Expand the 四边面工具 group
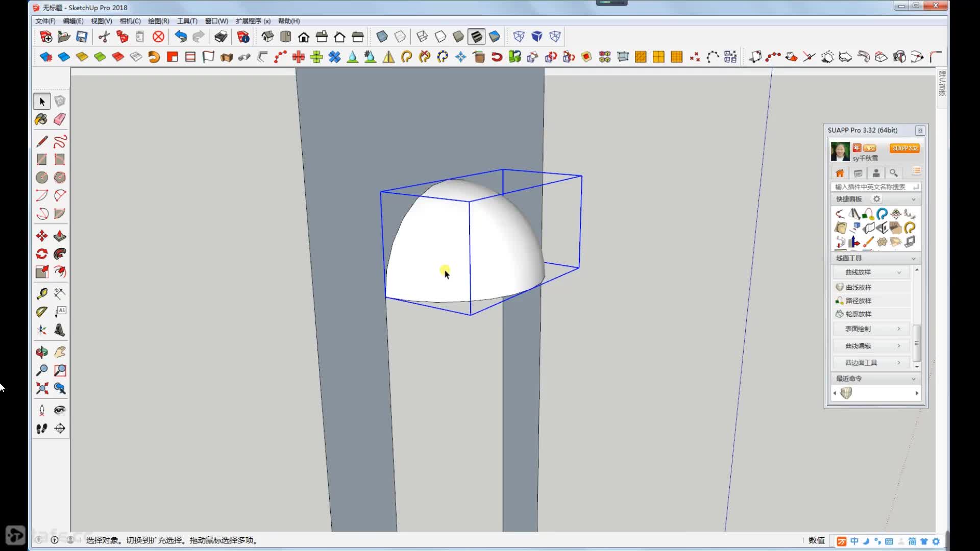This screenshot has width=980, height=551. (872, 363)
